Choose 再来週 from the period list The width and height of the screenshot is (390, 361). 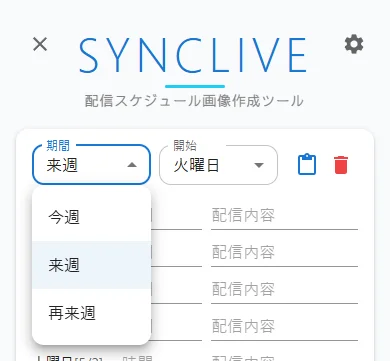pos(91,313)
